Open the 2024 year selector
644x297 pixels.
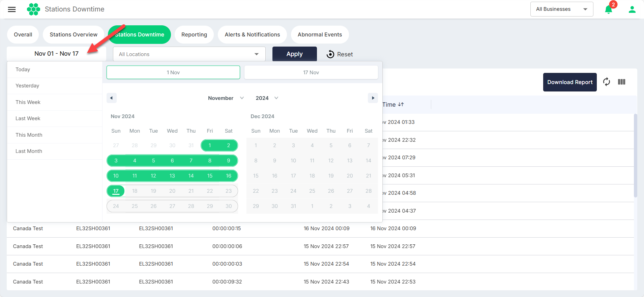[x=267, y=98]
